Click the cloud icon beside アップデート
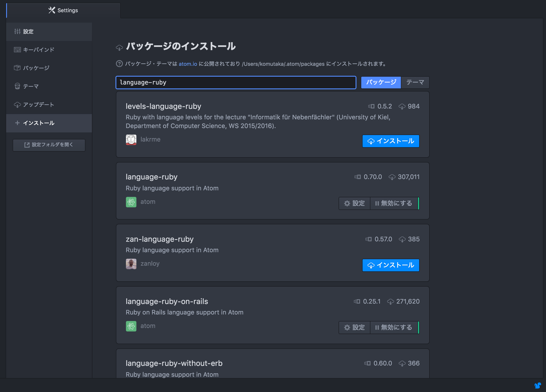This screenshot has height=392, width=546. pos(17,105)
